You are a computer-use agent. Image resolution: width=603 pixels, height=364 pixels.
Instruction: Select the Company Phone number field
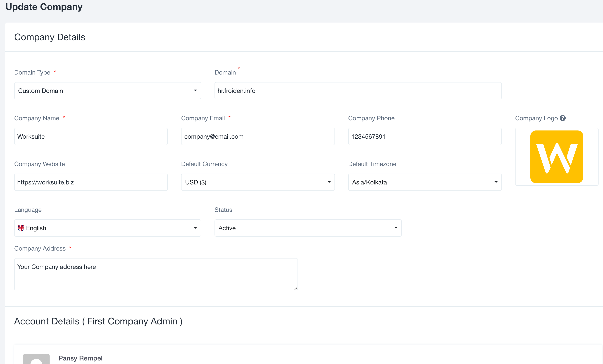(x=425, y=137)
